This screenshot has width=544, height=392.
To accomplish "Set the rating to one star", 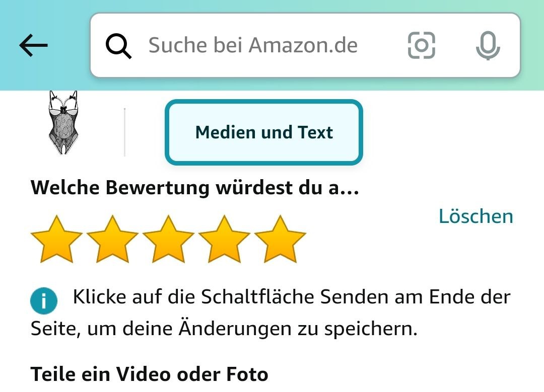I will point(56,239).
